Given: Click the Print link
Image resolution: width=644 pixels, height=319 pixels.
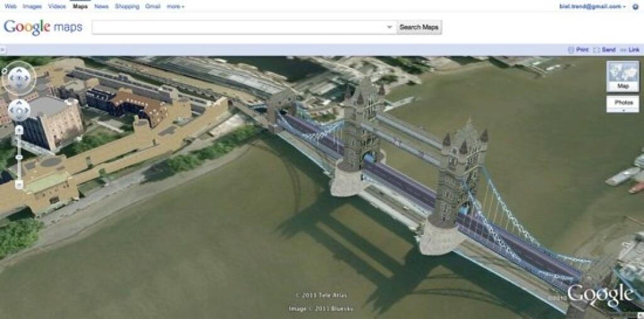Looking at the screenshot, I should 579,50.
